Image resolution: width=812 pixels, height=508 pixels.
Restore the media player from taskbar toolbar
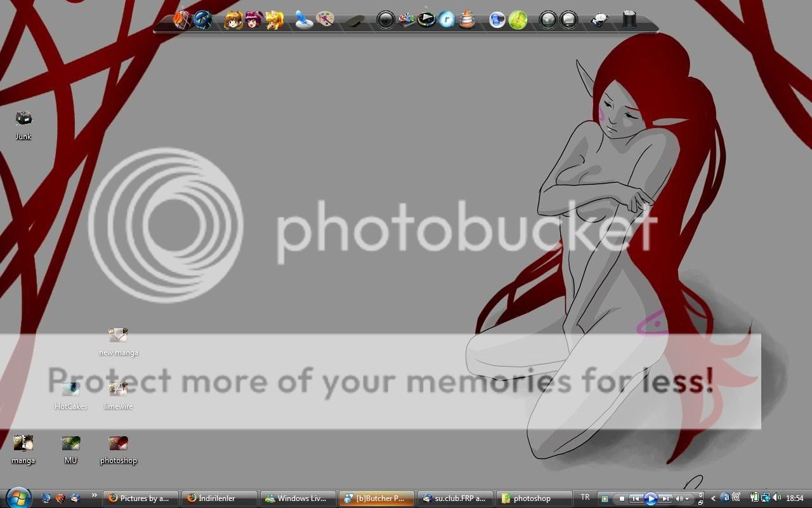coord(701,502)
